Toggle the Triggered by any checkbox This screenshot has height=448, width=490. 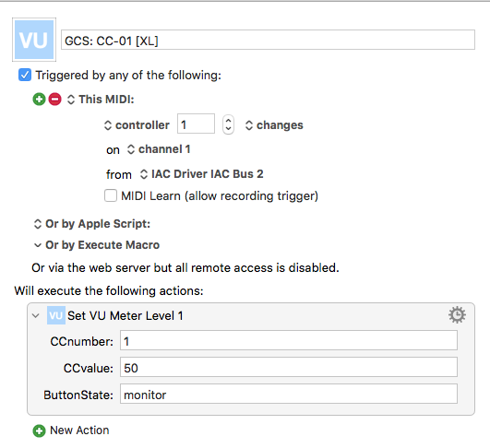(25, 75)
